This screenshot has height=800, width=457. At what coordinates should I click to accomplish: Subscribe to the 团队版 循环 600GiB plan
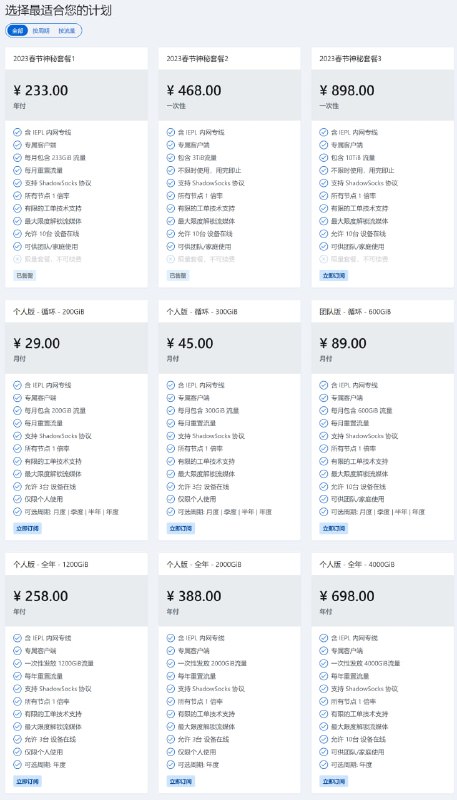coord(334,529)
